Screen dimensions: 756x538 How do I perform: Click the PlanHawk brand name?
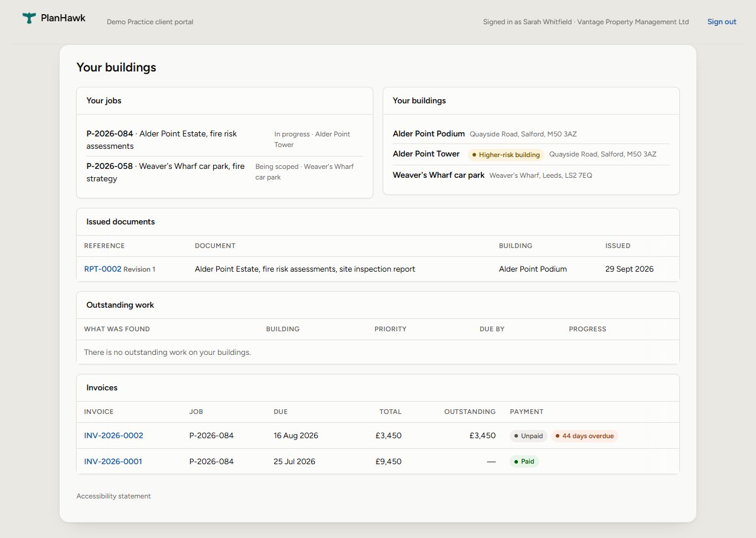click(x=63, y=18)
